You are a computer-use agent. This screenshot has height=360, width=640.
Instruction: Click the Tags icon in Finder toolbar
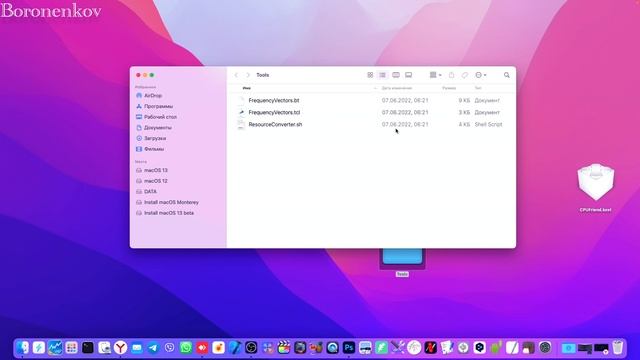[464, 75]
